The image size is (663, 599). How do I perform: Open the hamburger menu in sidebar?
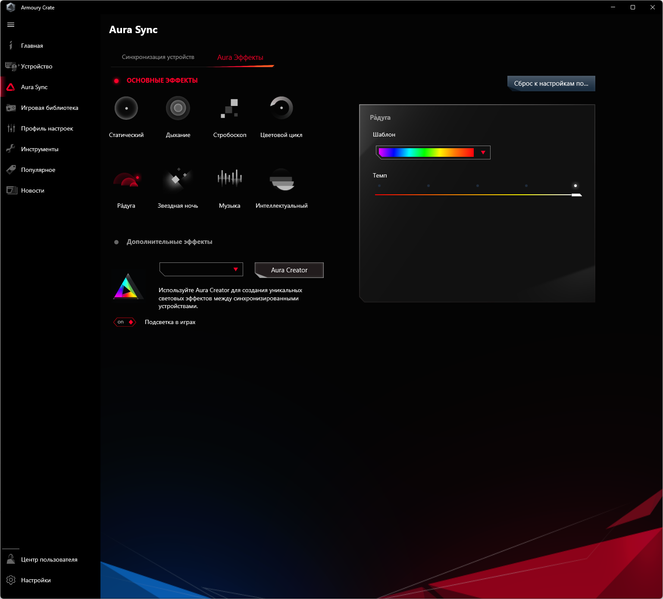[11, 25]
